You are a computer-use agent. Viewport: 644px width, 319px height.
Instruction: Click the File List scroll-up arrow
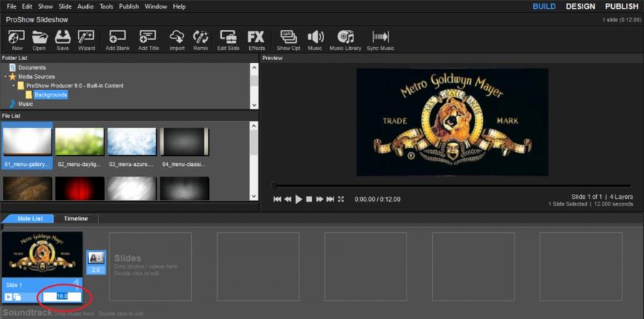254,127
